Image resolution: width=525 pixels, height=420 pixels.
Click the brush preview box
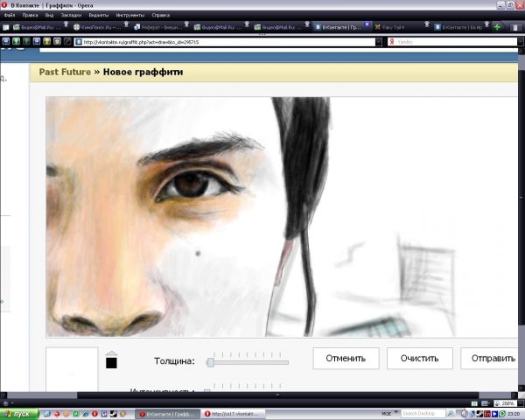72,369
